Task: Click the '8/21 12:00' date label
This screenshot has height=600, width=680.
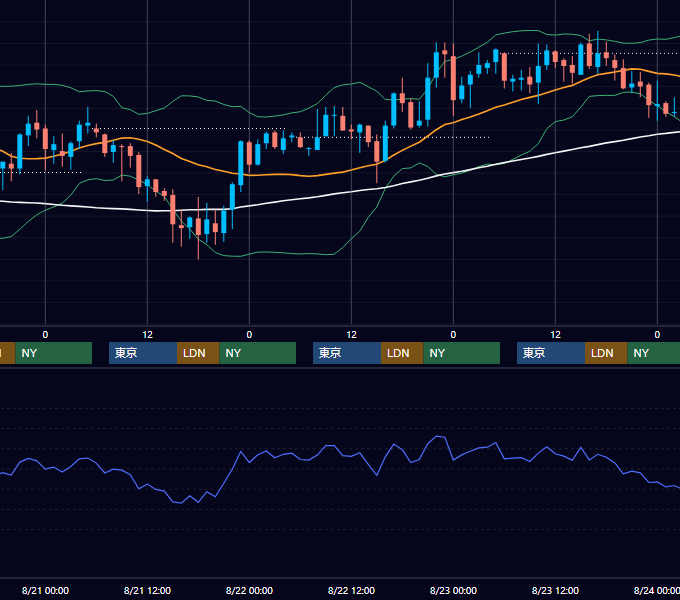Action: point(147,590)
